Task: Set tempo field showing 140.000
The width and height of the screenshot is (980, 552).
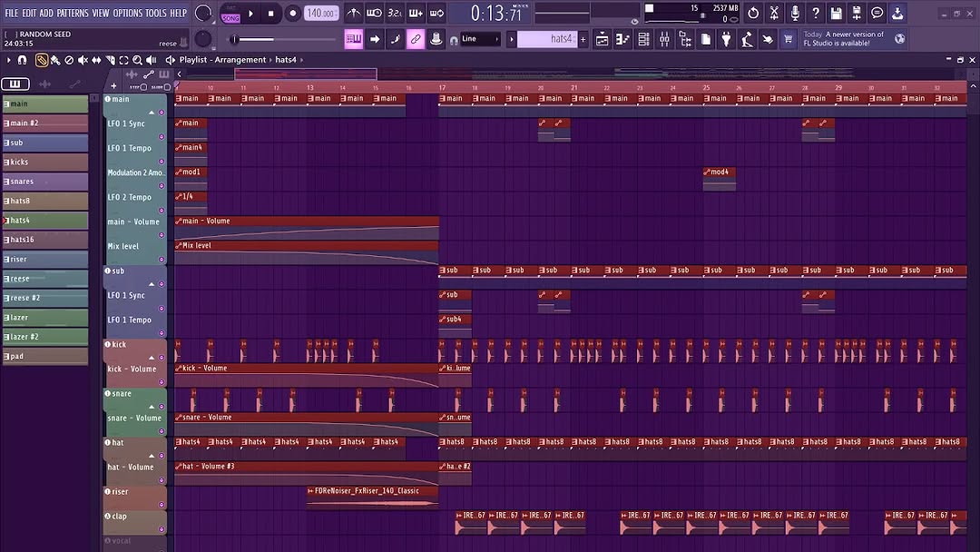Action: tap(321, 13)
